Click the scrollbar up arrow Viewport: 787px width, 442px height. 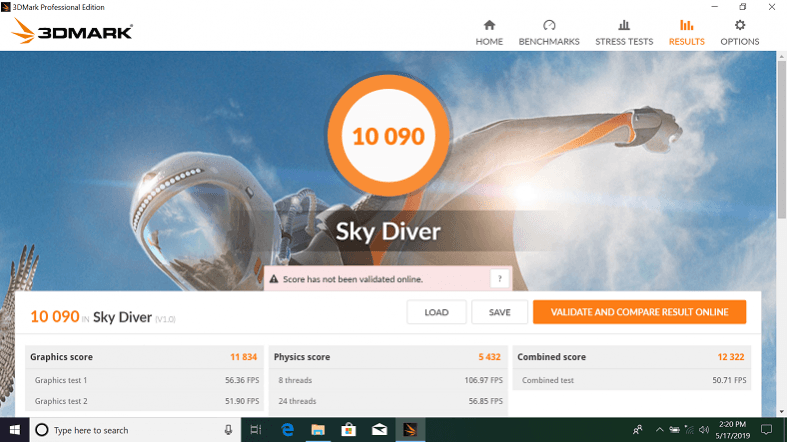pyautogui.click(x=781, y=56)
